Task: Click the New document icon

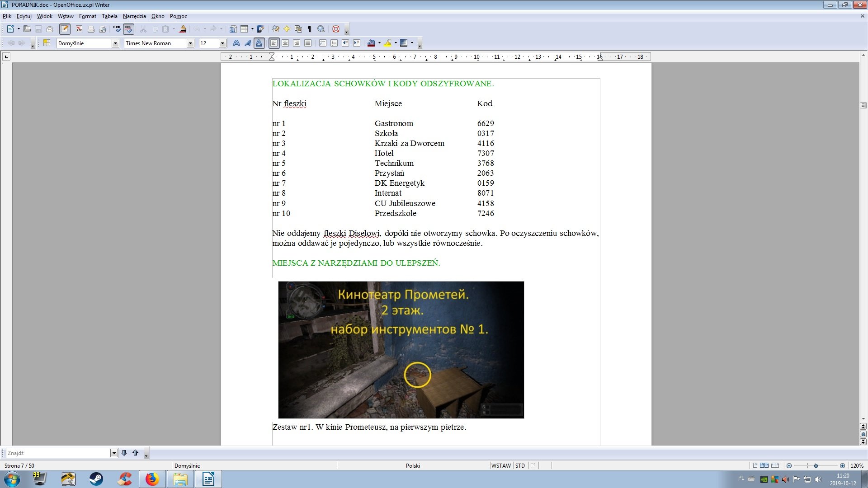Action: coord(10,29)
